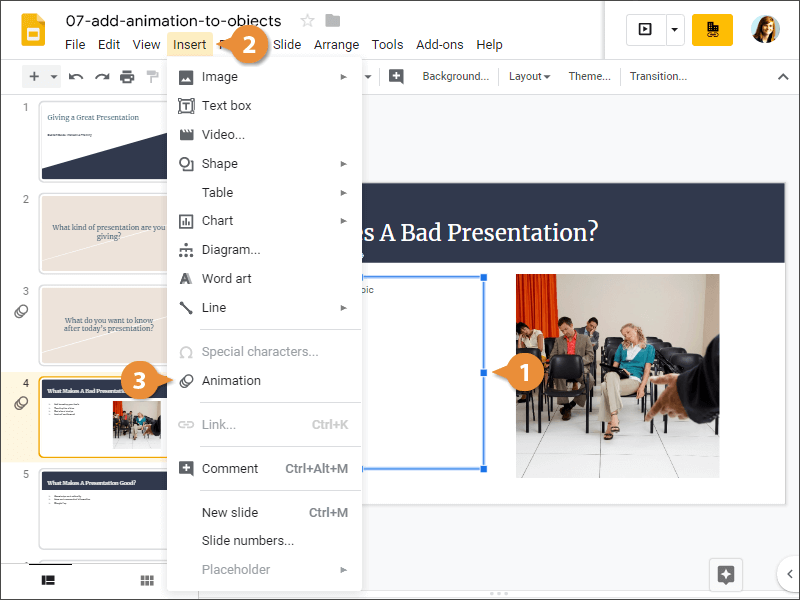Expand the Line submenu
Viewport: 800px width, 600px height.
pyautogui.click(x=264, y=308)
